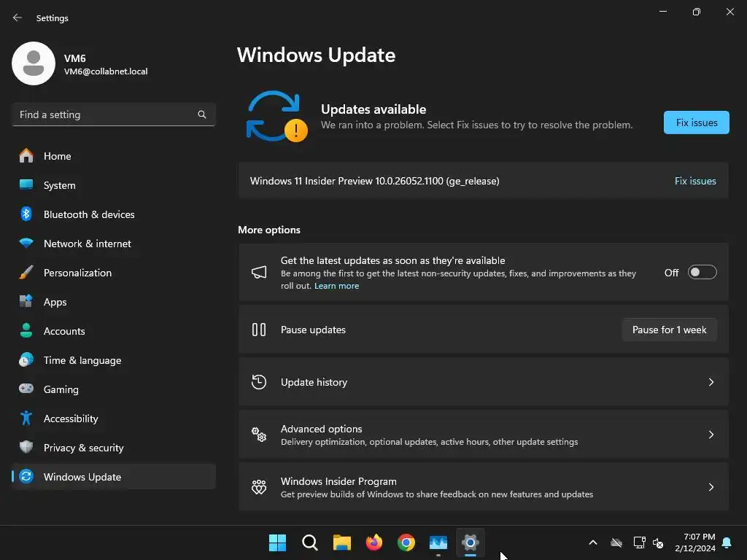Click the history clock icon
This screenshot has width=747, height=560.
[259, 382]
